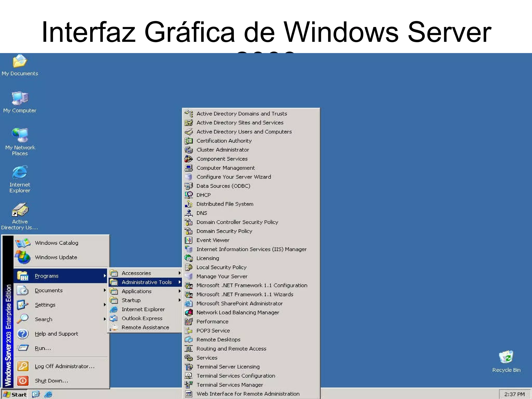Select the Recycle Bin icon
532x399 pixels.
506,361
